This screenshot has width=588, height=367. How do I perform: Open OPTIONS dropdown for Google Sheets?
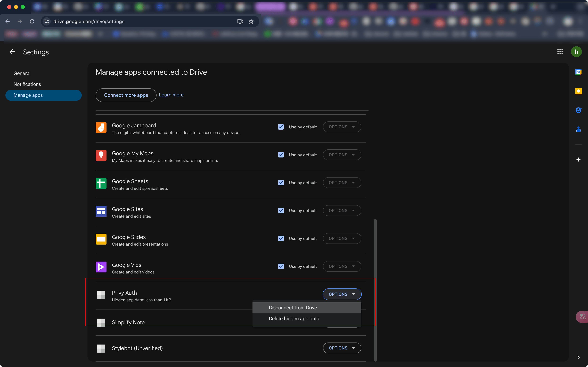coord(342,182)
